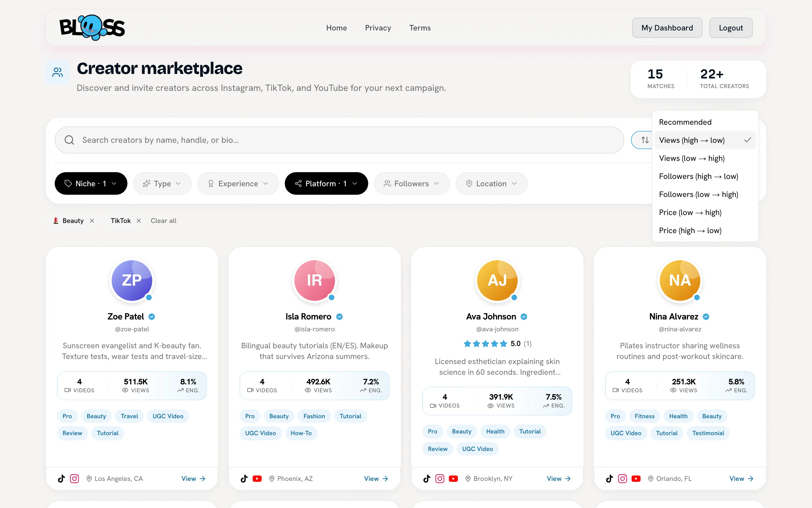
Task: Click the Bloss logo
Action: pos(92,28)
